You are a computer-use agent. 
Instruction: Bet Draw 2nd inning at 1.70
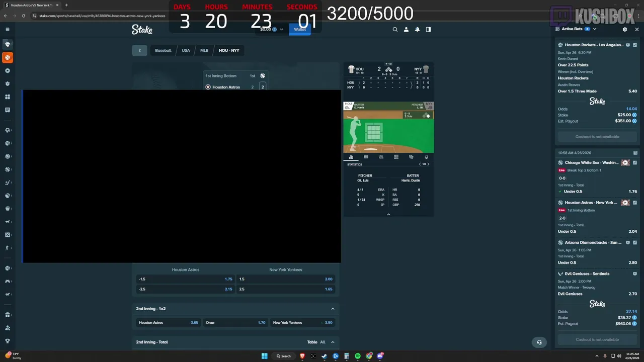235,322
